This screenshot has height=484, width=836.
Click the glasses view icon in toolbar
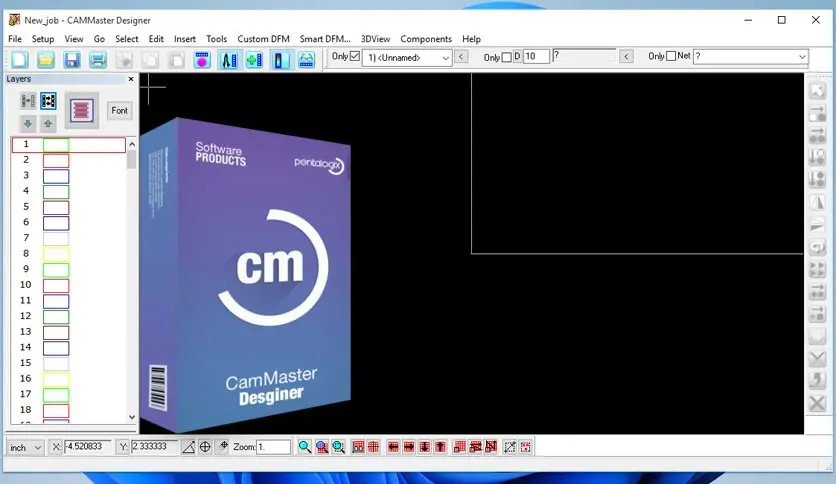click(307, 60)
